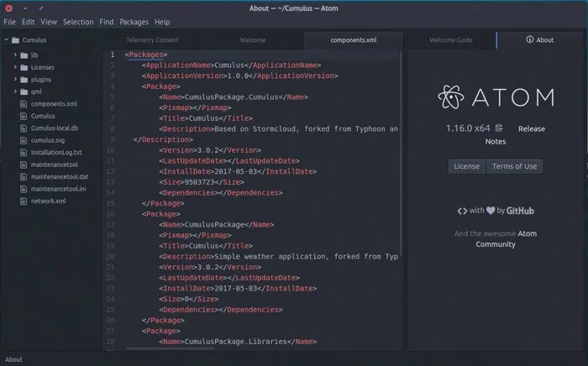Switch to the Welcome Guide tab

point(450,39)
